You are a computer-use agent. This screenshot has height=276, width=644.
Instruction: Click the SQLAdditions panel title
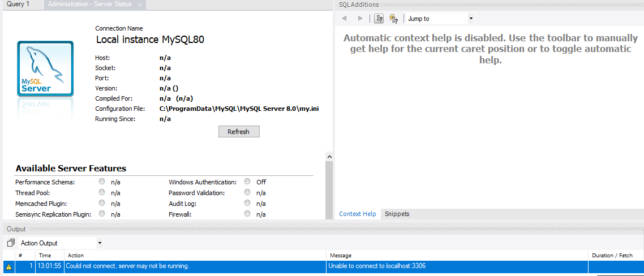[359, 5]
